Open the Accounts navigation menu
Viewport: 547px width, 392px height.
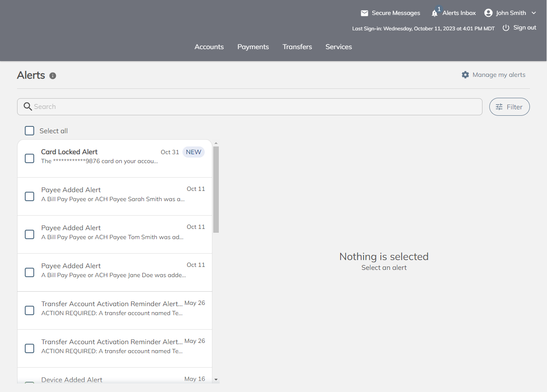(209, 47)
